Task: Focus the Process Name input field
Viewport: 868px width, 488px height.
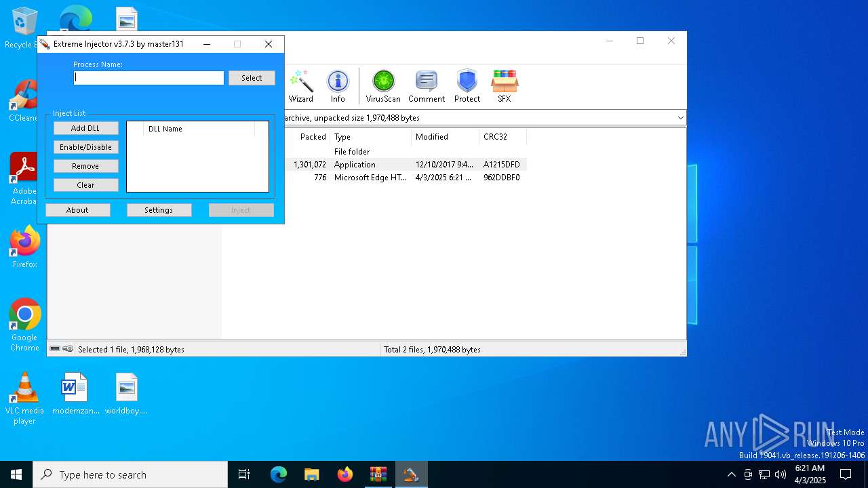Action: pos(149,78)
